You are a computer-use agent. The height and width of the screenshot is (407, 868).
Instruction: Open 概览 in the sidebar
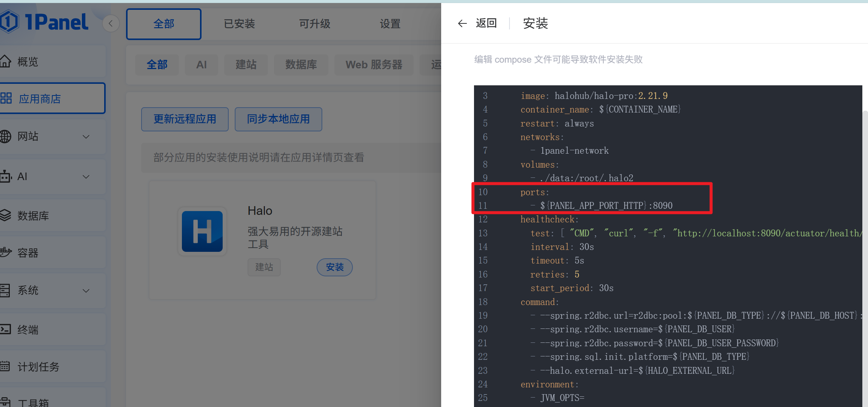point(52,62)
